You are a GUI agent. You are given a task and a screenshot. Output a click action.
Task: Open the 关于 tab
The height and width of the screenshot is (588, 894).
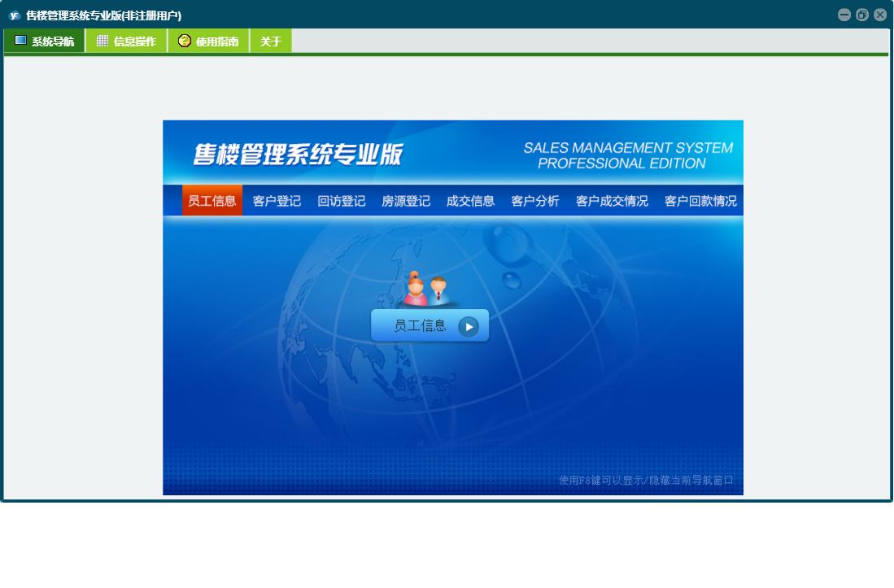(271, 41)
